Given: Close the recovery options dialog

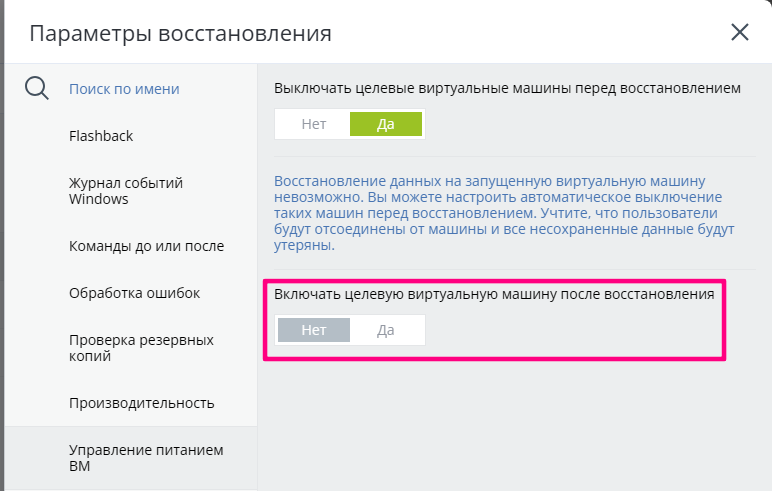Looking at the screenshot, I should [740, 33].
